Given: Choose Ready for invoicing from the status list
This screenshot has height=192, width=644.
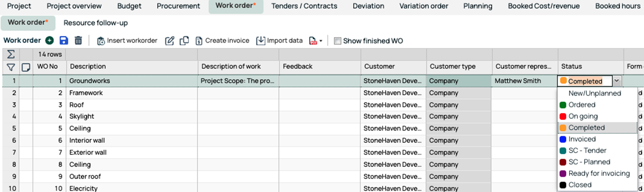Looking at the screenshot, I should click(x=599, y=173).
